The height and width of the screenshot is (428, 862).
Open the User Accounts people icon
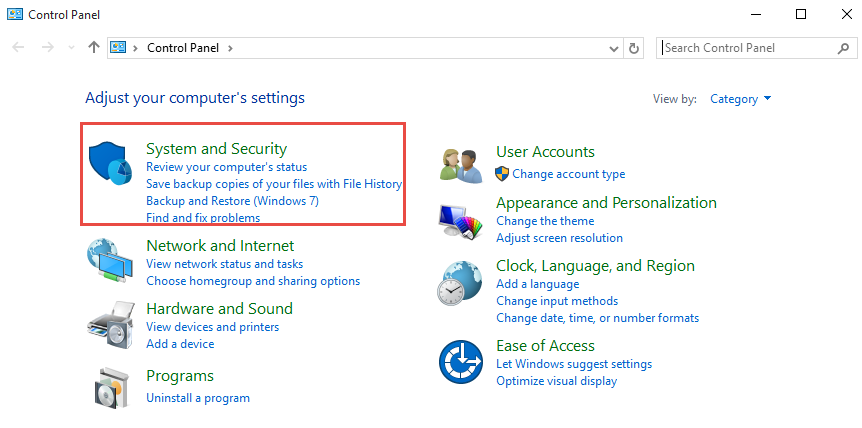[461, 165]
